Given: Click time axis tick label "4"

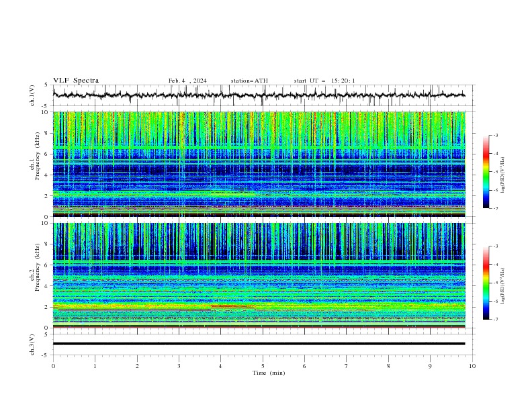Looking at the screenshot, I should pos(220,366).
